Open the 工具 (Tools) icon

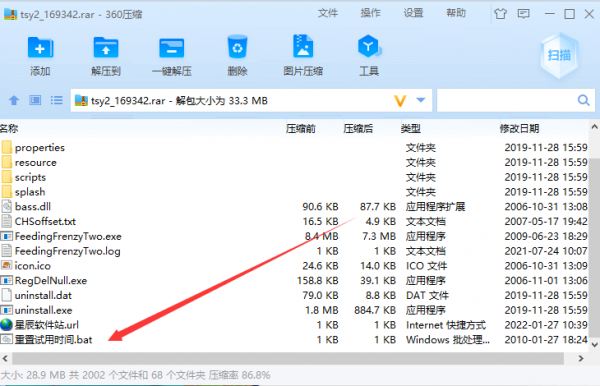[369, 46]
